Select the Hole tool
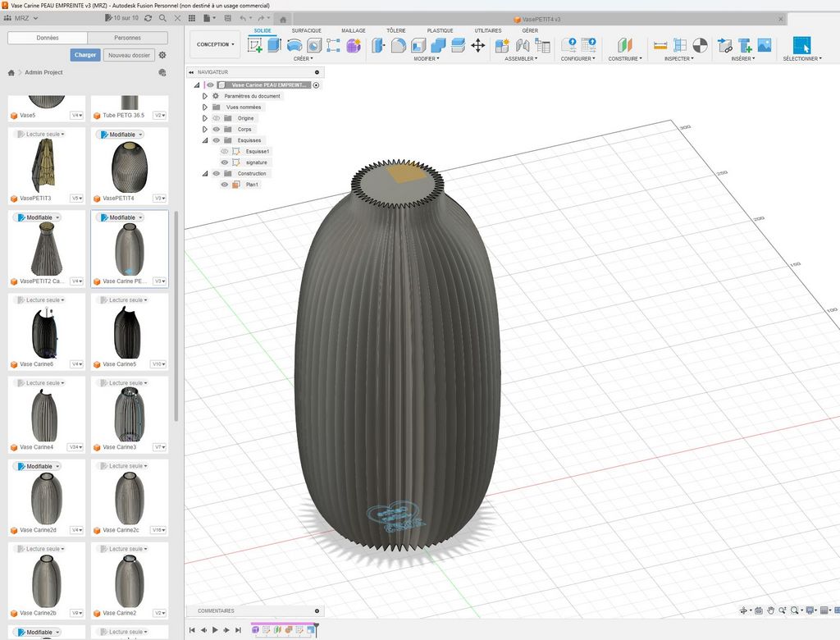Image resolution: width=840 pixels, height=640 pixels. pyautogui.click(x=314, y=45)
